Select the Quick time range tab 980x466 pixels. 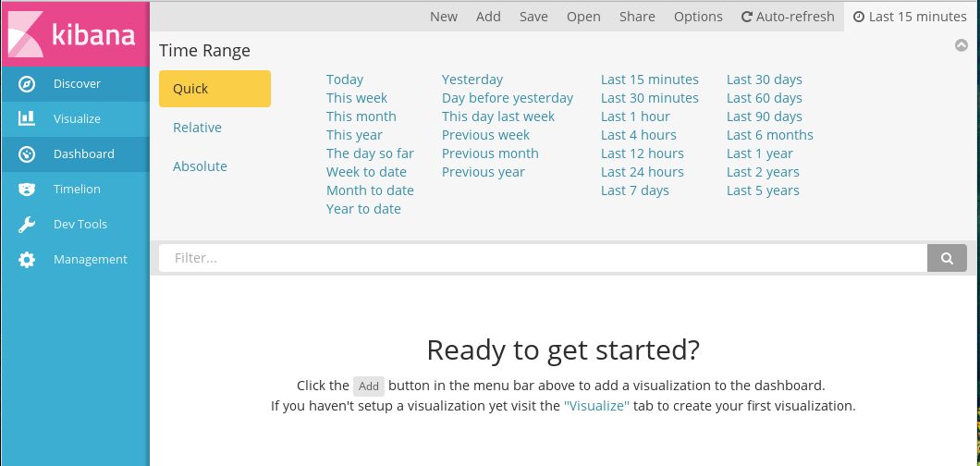click(215, 89)
